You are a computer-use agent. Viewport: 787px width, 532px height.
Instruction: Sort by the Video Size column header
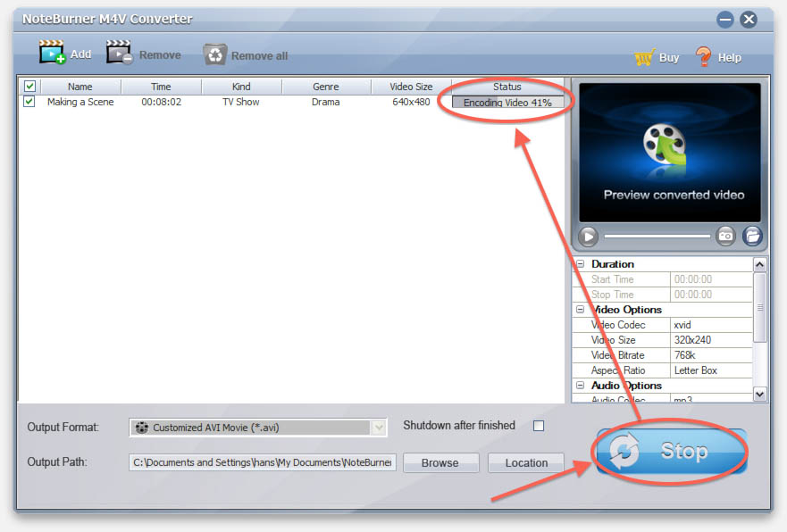click(411, 87)
